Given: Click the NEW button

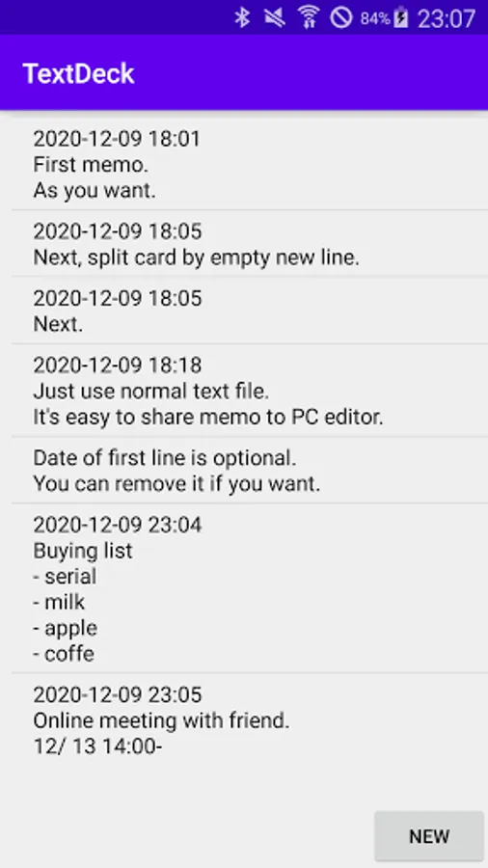Looking at the screenshot, I should 429,836.
